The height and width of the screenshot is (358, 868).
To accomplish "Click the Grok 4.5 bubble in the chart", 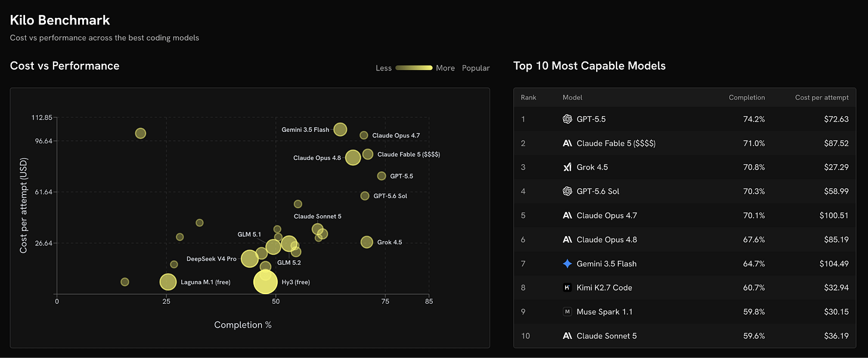I will point(367,242).
